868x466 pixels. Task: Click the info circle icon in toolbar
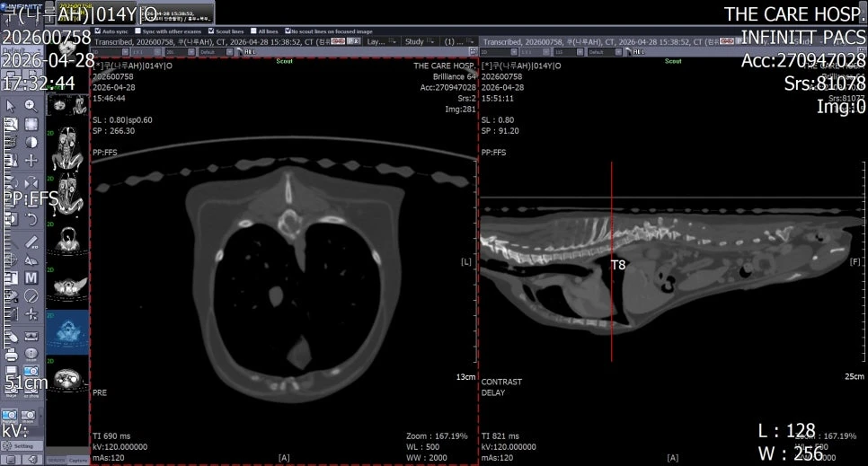(31, 353)
